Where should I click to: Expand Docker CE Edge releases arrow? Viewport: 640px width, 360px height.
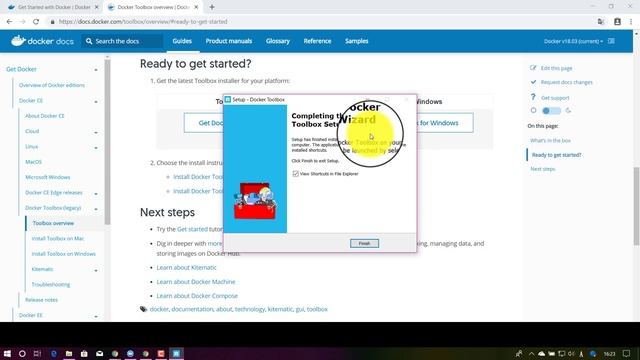[x=96, y=193]
